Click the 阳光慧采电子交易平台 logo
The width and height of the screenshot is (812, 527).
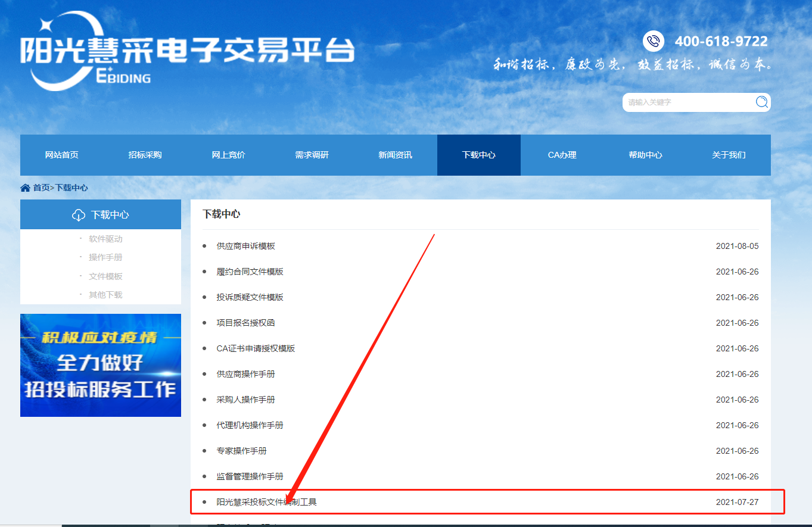(187, 52)
